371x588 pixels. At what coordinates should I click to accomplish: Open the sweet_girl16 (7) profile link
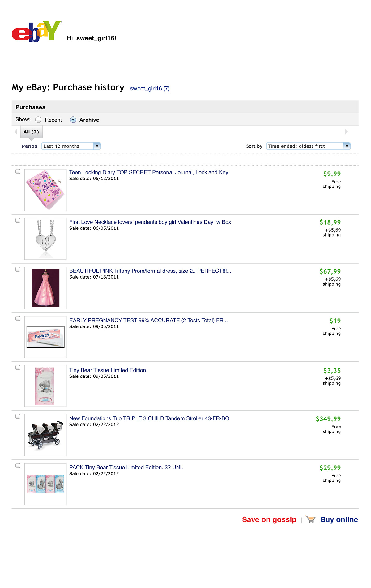[150, 89]
